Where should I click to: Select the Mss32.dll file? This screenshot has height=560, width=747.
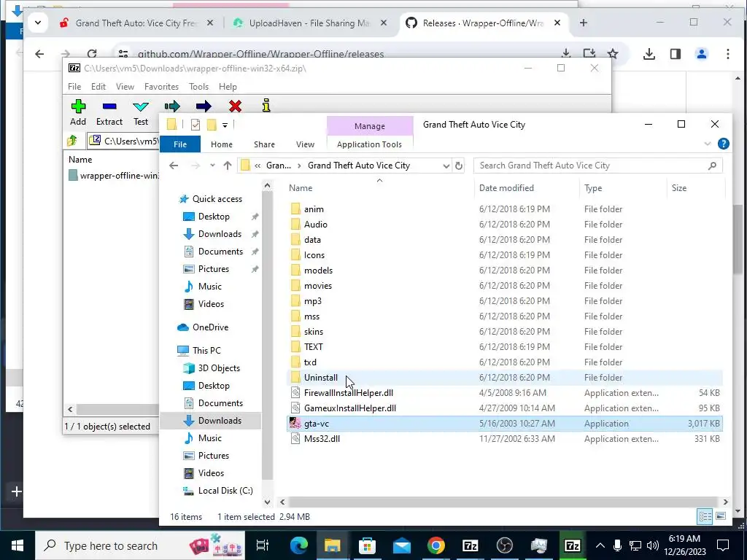click(x=505, y=438)
